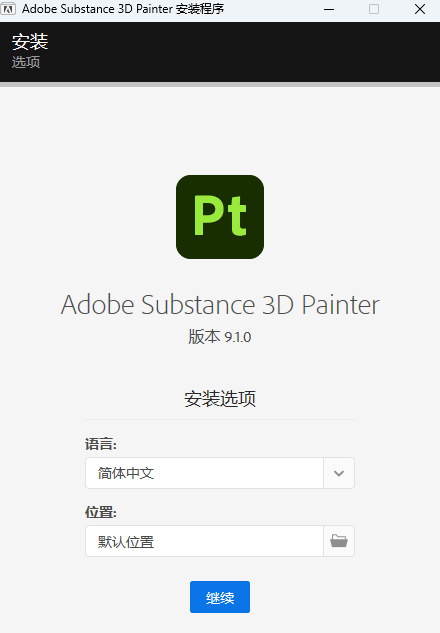Viewport: 440px width, 633px height.
Task: Click the 默认位置 location field
Action: tap(204, 541)
